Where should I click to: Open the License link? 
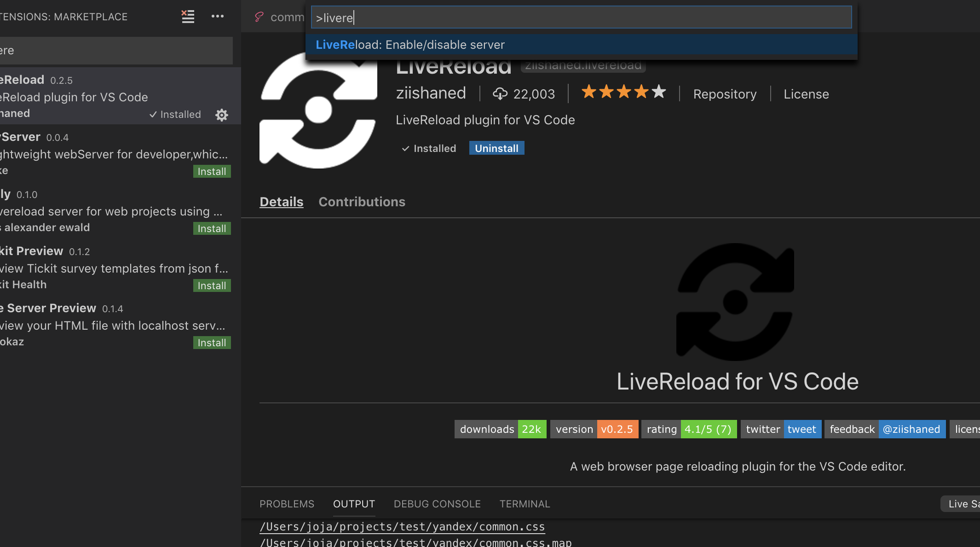click(806, 94)
